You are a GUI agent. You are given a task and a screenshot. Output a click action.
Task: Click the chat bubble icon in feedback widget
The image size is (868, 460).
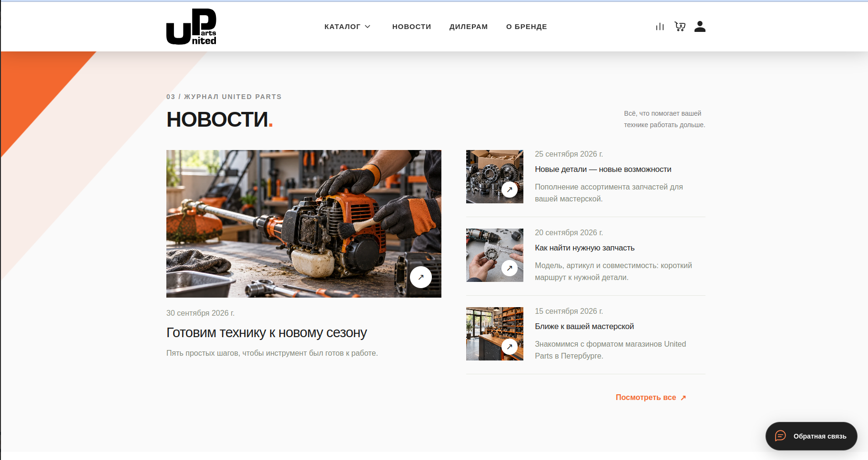tap(780, 436)
